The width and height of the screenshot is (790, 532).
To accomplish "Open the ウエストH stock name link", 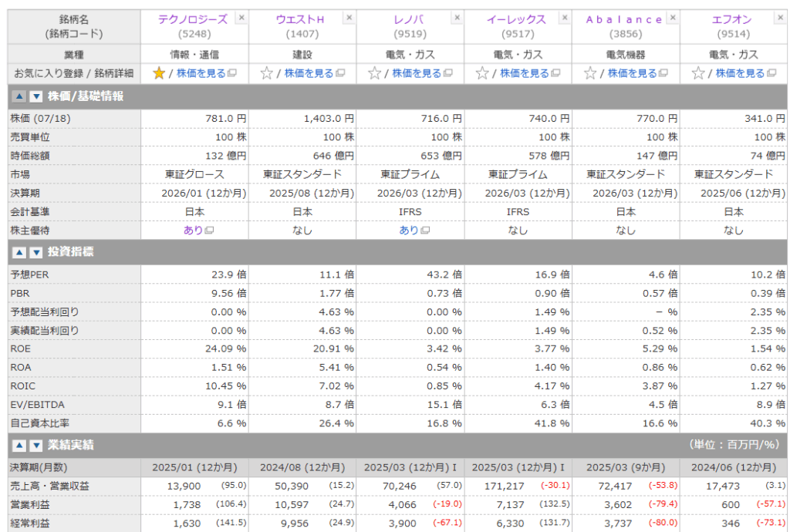I will 300,19.
